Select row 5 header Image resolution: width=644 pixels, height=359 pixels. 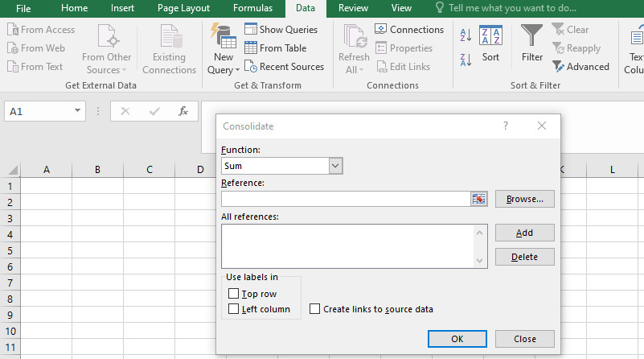(10, 250)
